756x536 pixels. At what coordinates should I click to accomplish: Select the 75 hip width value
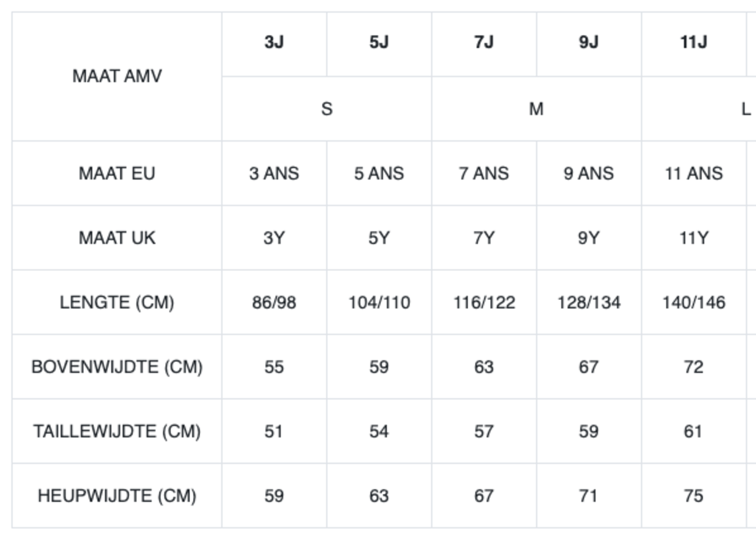point(693,496)
